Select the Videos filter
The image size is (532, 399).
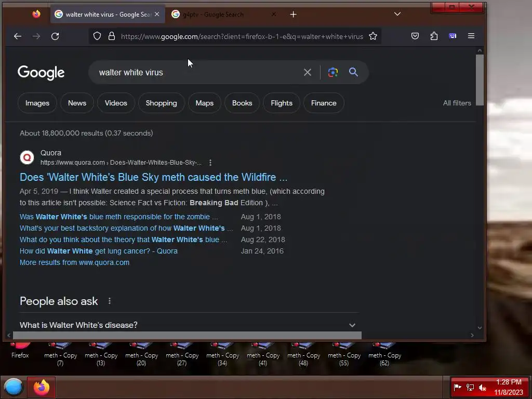116,103
